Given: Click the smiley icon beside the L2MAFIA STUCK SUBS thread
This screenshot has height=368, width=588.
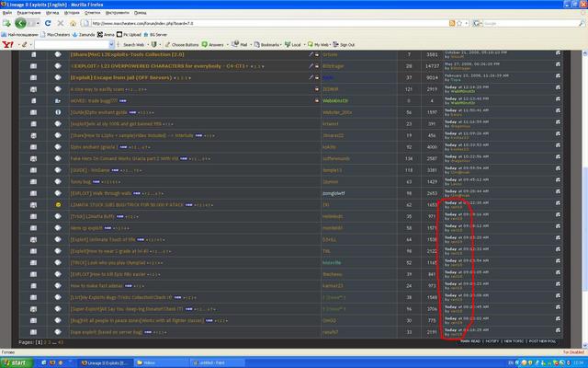Looking at the screenshot, I should pyautogui.click(x=59, y=202).
